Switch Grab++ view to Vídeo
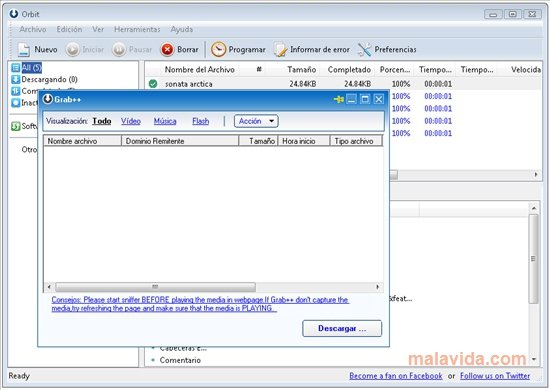Screen dimensions: 550x390 [131, 121]
